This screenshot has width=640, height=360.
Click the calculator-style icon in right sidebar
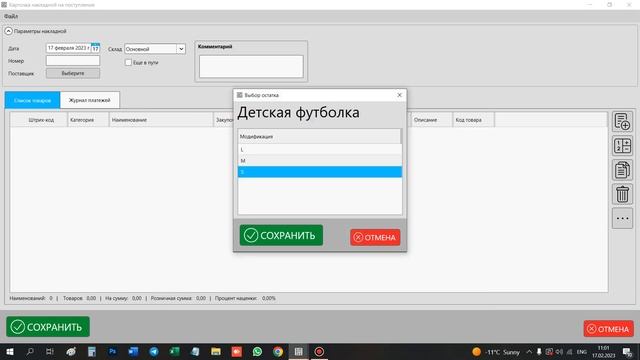(622, 146)
